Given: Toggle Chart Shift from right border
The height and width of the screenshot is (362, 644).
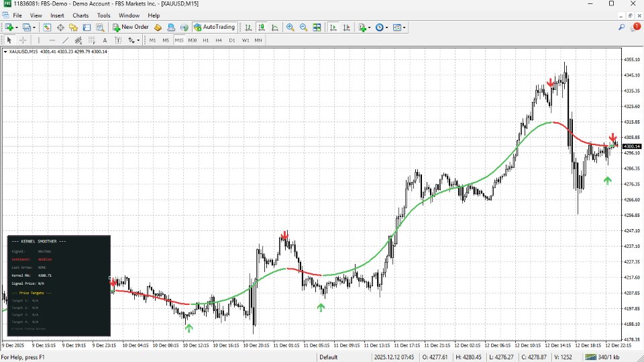Looking at the screenshot, I should click(x=347, y=28).
